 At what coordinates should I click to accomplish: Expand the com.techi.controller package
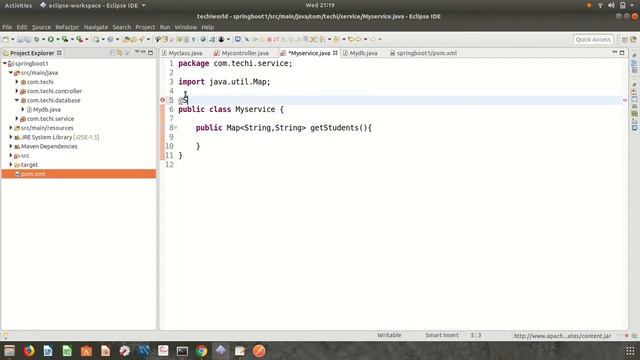(17, 91)
